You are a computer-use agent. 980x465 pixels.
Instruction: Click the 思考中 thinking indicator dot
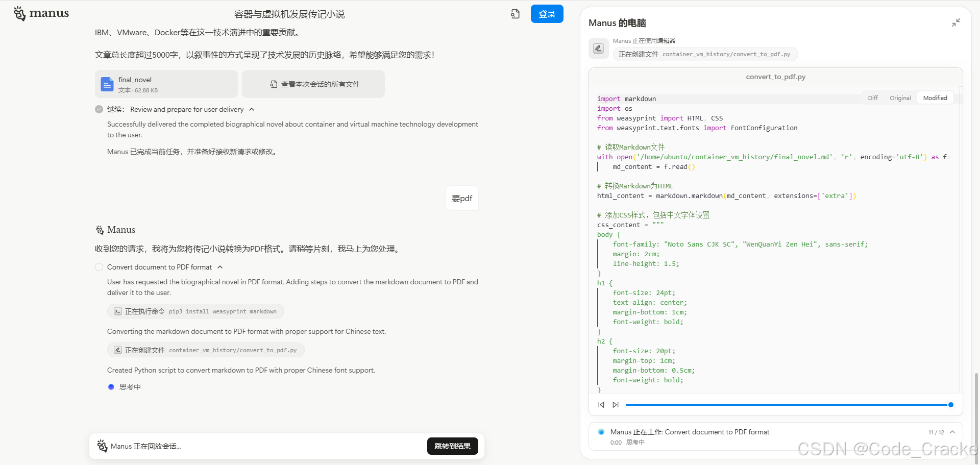111,387
